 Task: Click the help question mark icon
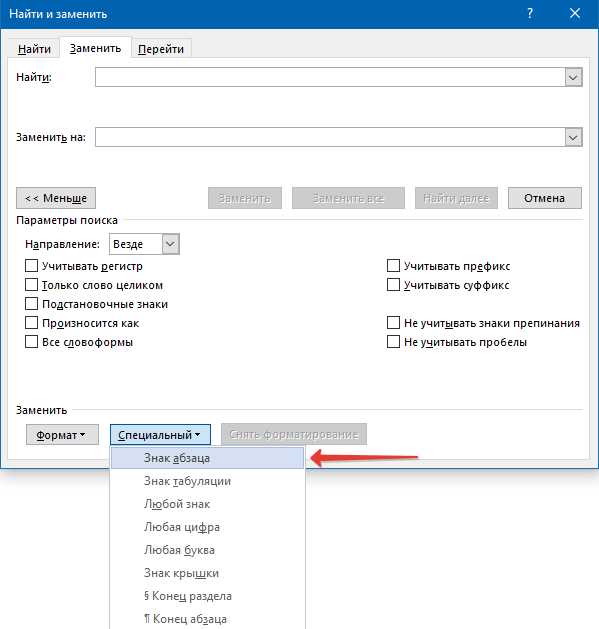pos(530,13)
